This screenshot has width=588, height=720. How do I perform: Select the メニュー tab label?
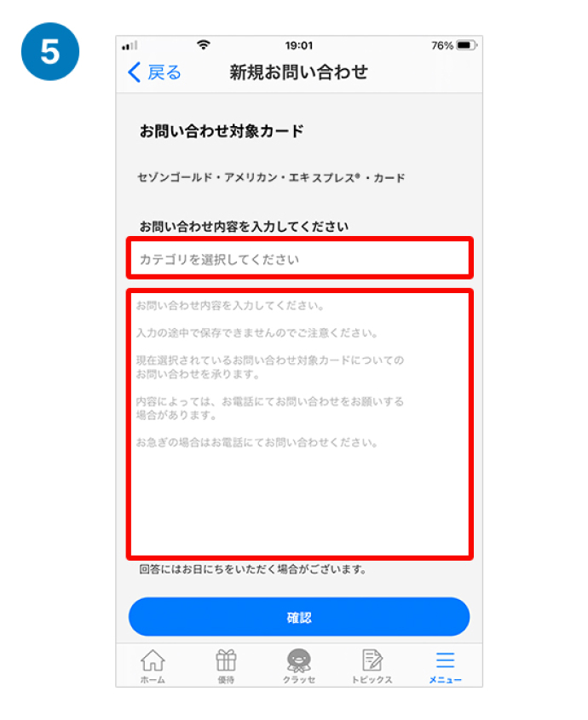pyautogui.click(x=445, y=680)
